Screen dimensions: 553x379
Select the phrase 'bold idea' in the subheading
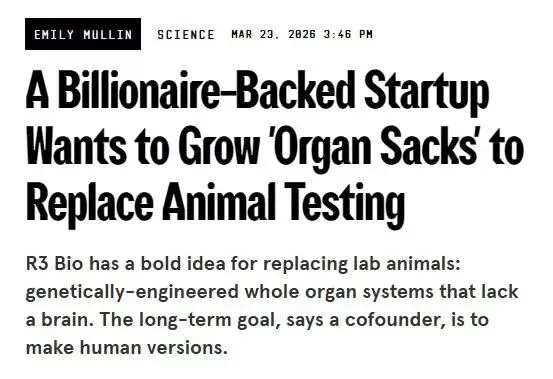click(x=183, y=263)
